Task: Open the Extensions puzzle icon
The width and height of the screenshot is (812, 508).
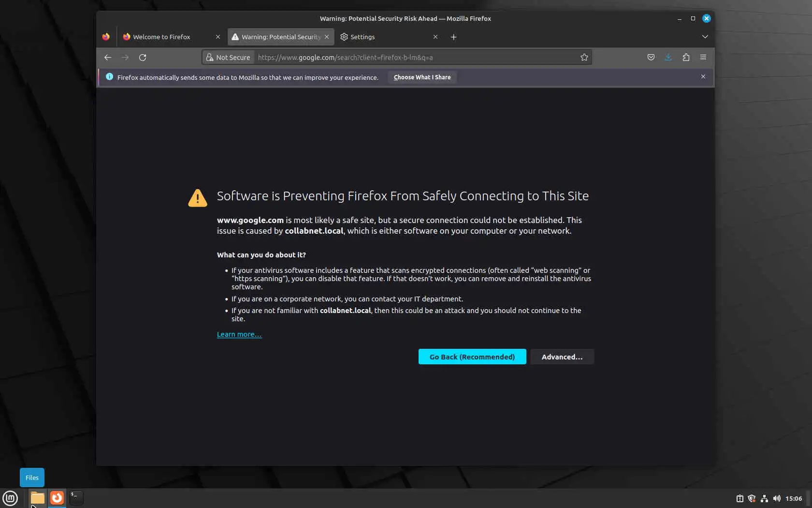Action: (x=686, y=57)
